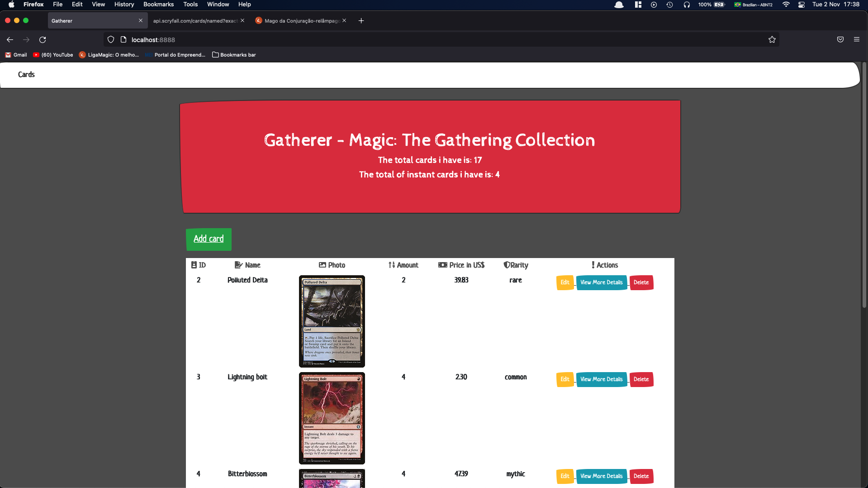The image size is (868, 488).
Task: Close the Mago da Conjuração tab
Action: (x=344, y=21)
